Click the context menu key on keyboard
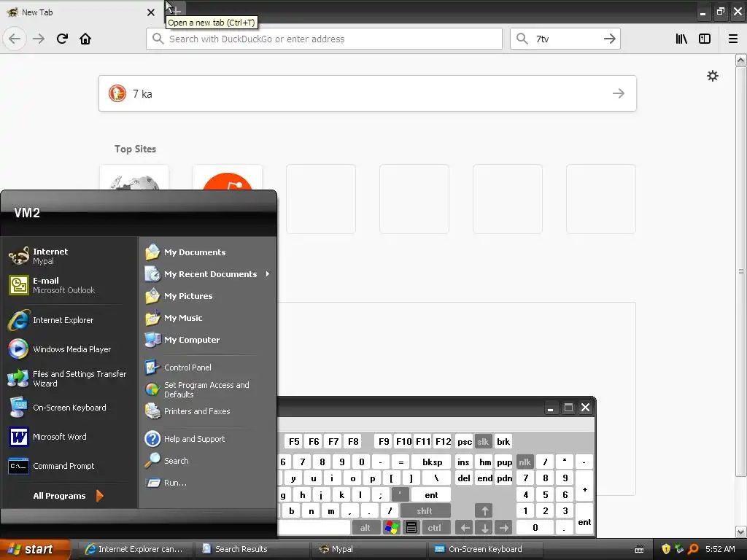The image size is (747, 560). [x=411, y=528]
